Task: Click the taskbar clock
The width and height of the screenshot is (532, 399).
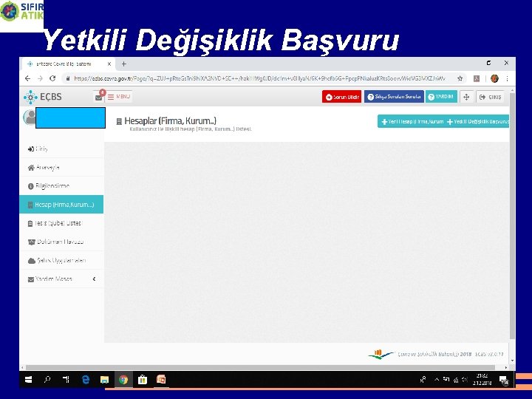Action: click(482, 380)
